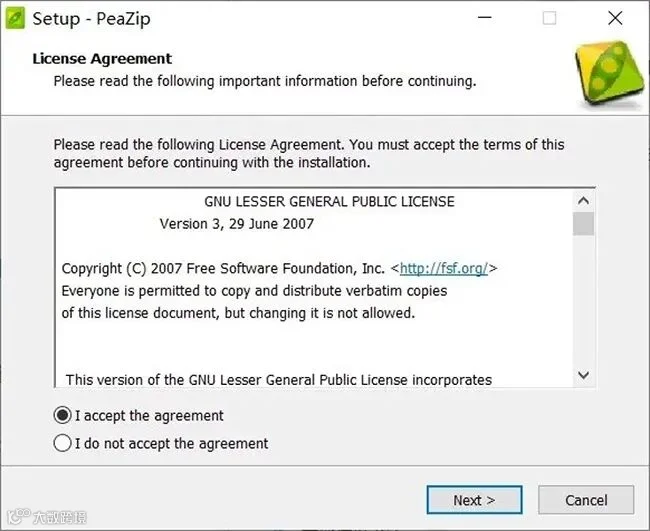Click the watermark logo at bottom-left corner
Viewport: 650px width, 531px height.
(x=46, y=516)
